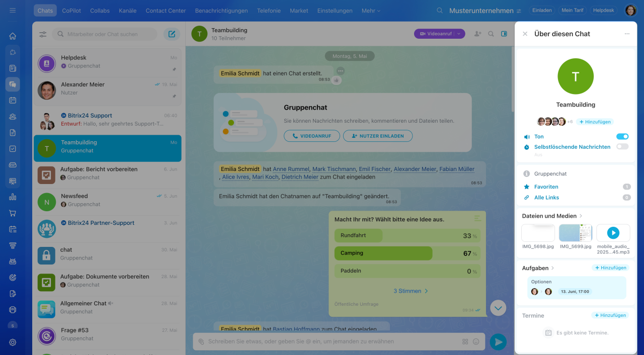Image resolution: width=644 pixels, height=355 pixels.
Task: Click Hinzufügen next to member avatars
Action: (x=595, y=122)
